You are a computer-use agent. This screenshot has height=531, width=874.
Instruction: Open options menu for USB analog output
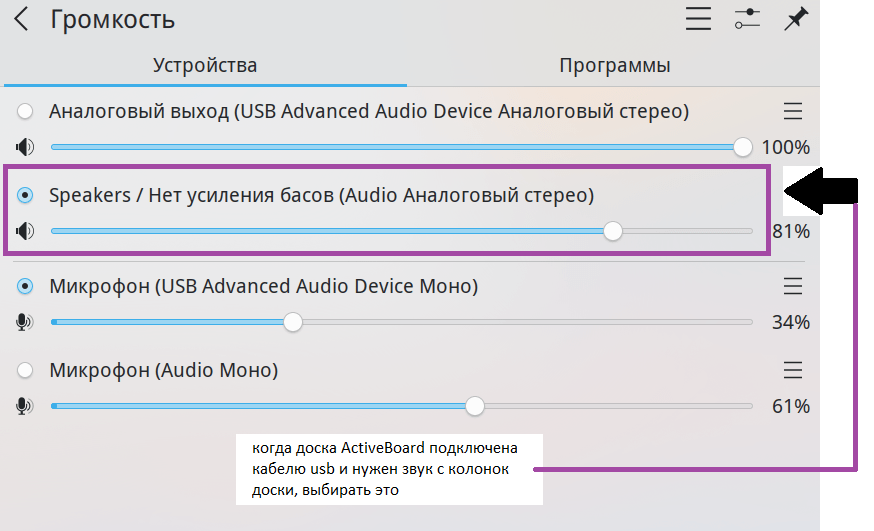[x=793, y=111]
